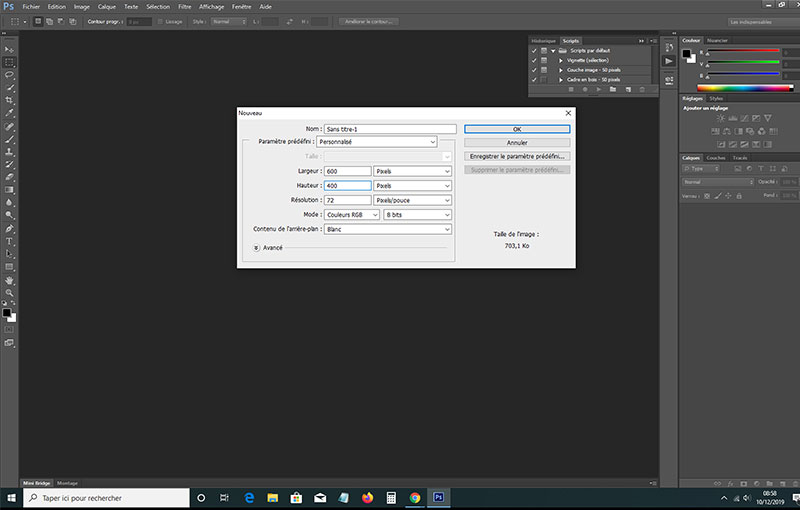Toggle checkmark for Cadre en bois script
The width and height of the screenshot is (800, 510).
point(534,79)
